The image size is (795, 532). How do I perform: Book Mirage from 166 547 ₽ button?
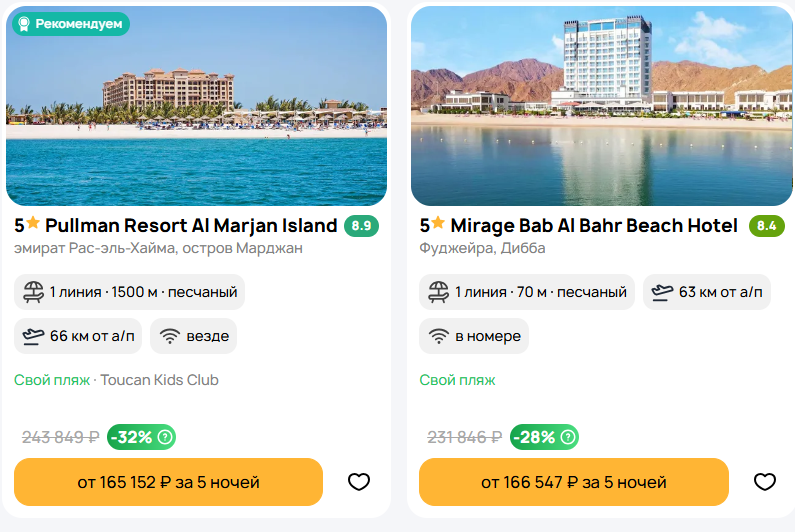pyautogui.click(x=573, y=482)
